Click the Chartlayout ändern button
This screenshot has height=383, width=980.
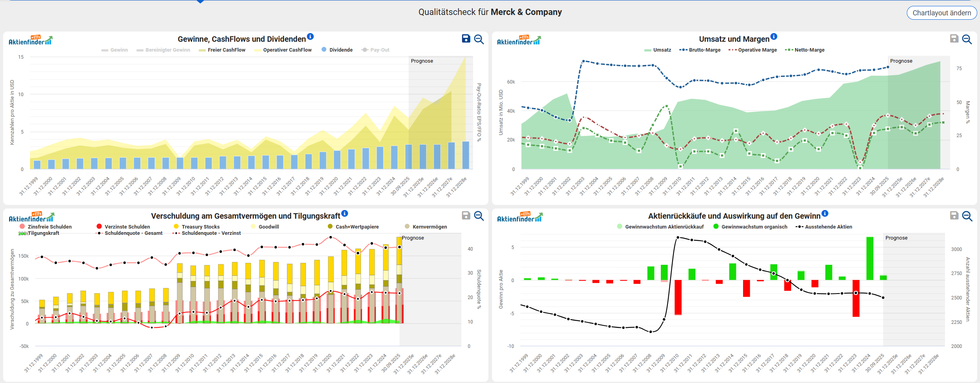pos(941,13)
